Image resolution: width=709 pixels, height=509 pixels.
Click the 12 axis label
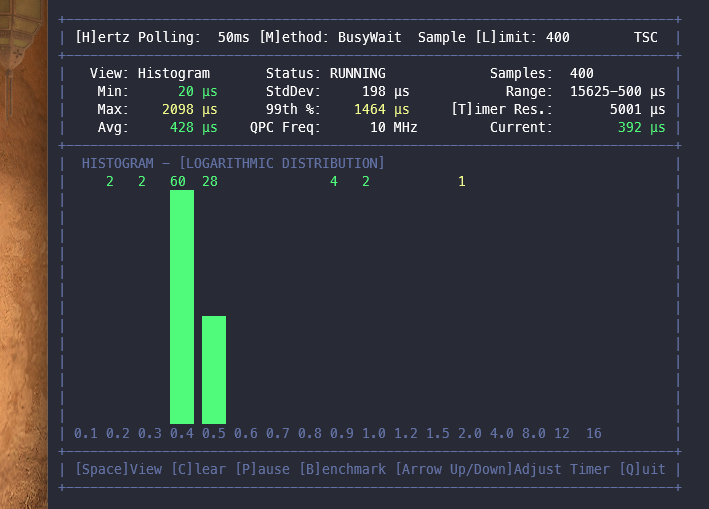tap(562, 434)
